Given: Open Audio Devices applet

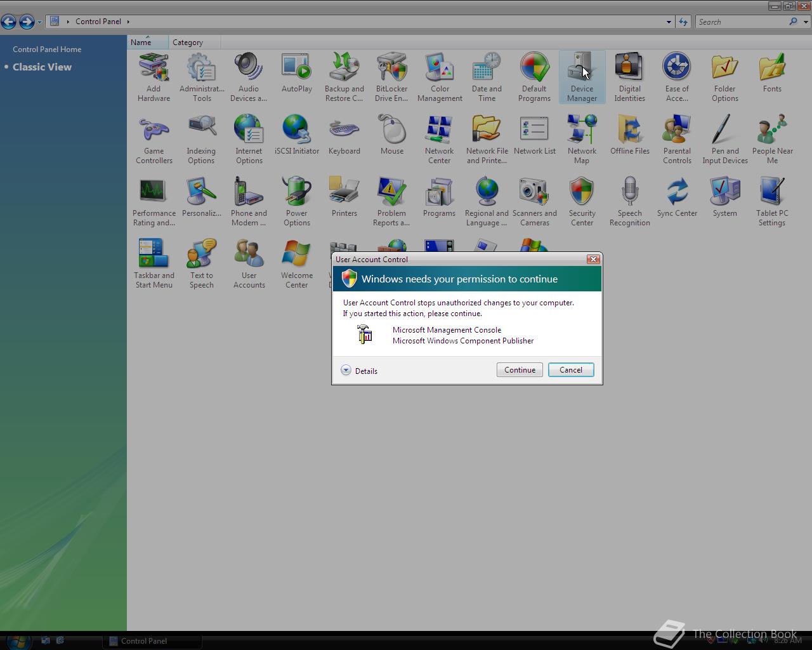Looking at the screenshot, I should pos(249,77).
